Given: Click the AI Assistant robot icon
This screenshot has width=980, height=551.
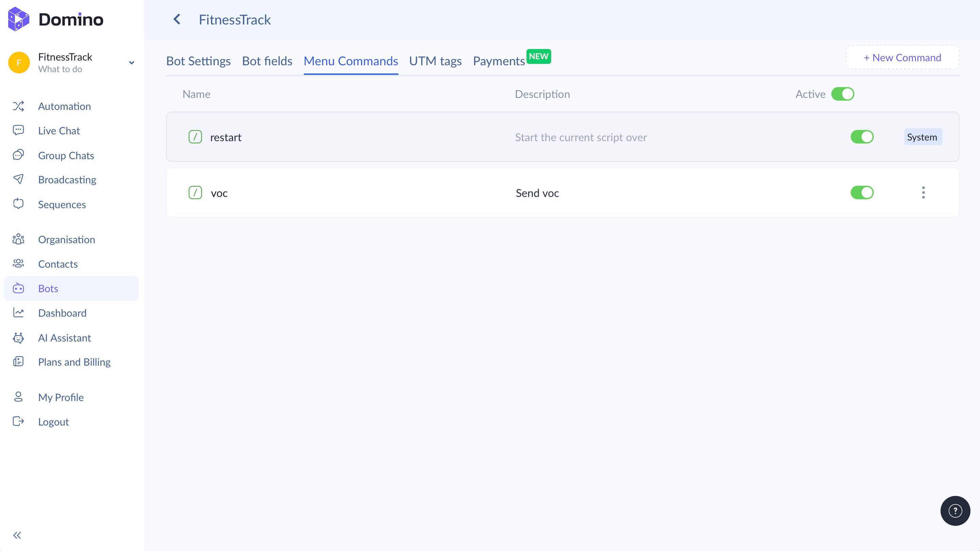Looking at the screenshot, I should [18, 338].
